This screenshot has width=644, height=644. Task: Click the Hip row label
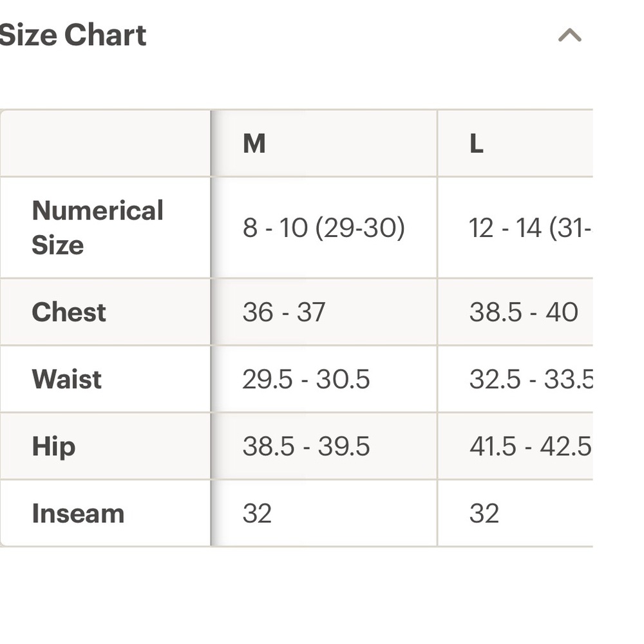(54, 446)
